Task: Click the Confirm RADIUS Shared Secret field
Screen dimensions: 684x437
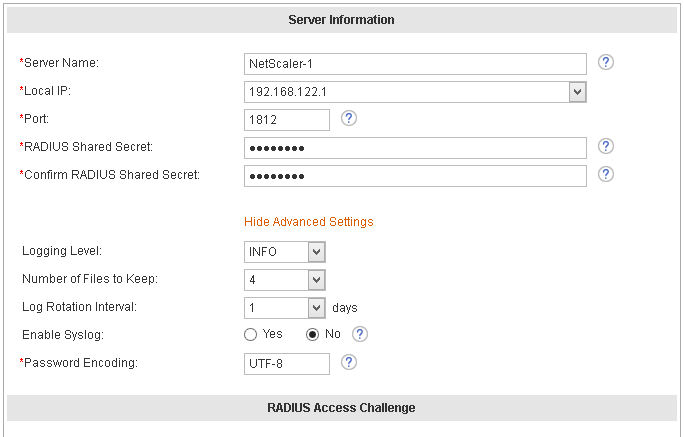Action: (x=415, y=176)
